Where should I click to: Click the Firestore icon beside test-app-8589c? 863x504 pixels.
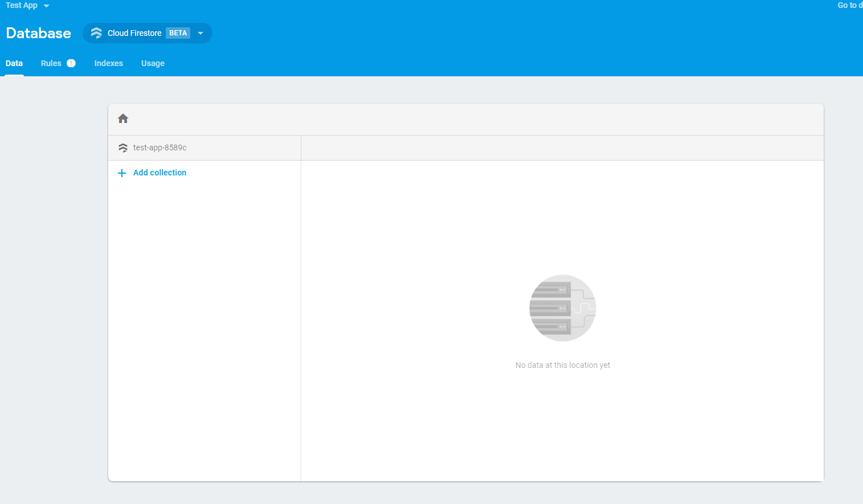click(x=122, y=147)
